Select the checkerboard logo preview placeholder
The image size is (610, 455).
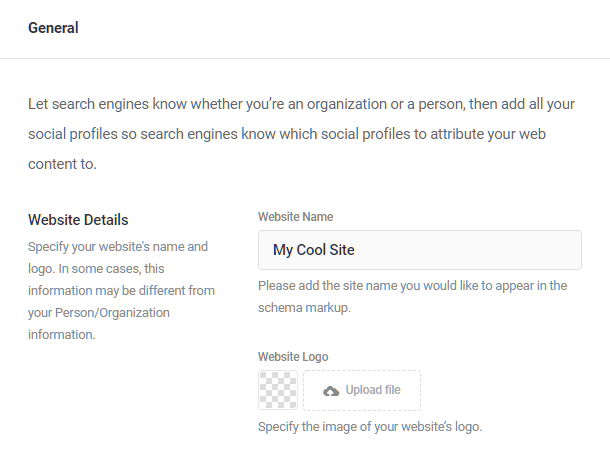pyautogui.click(x=278, y=390)
